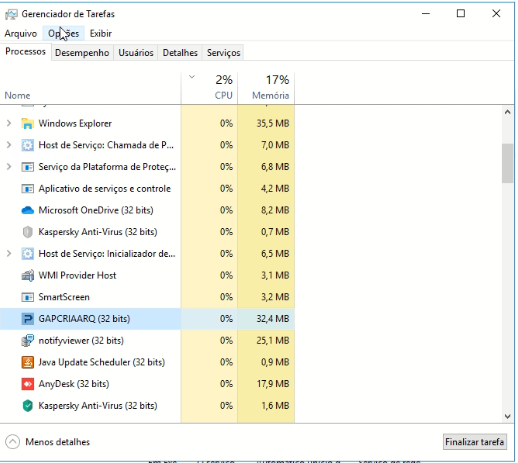Click the 32,4 MB memory value
518x463 pixels.
[273, 319]
